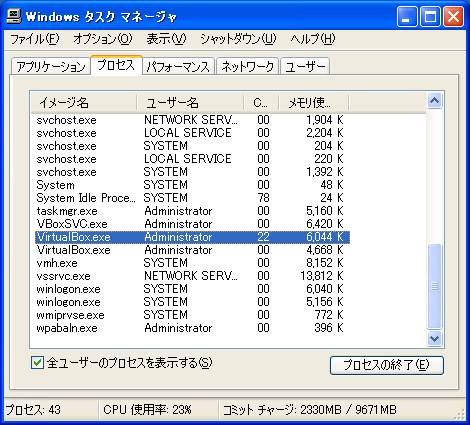Open the ヘルプ(H) menu
This screenshot has width=470, height=425.
pos(312,39)
